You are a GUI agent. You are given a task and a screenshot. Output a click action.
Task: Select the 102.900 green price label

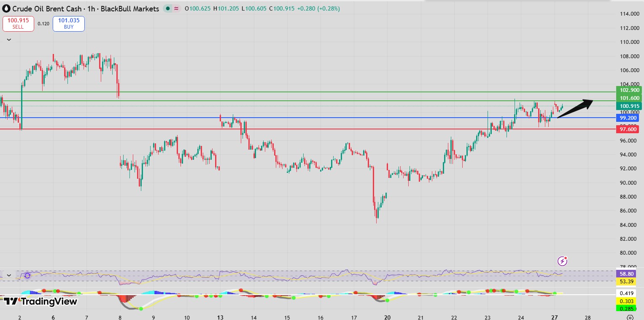[x=628, y=90]
